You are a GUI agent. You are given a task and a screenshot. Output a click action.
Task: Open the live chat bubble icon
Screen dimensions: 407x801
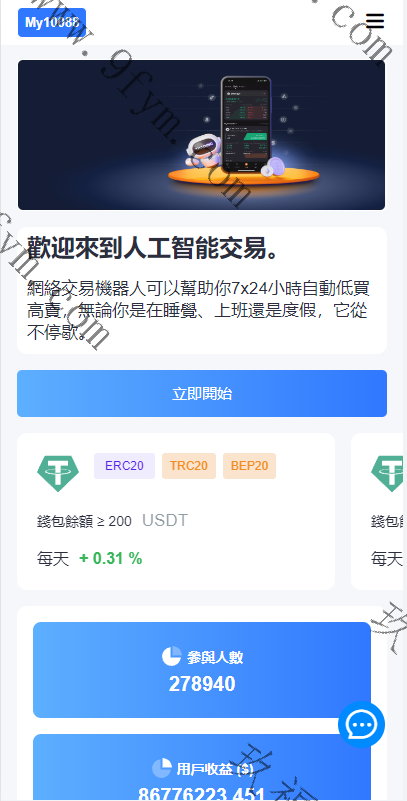click(362, 724)
